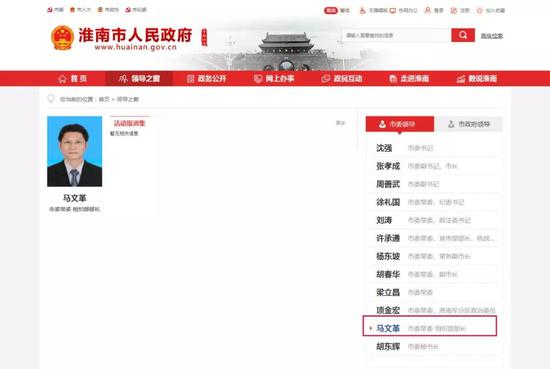Viewport: 550px width, 369px height.
Task: Click the emblem icon for the fourth top link
Action: (x=128, y=10)
